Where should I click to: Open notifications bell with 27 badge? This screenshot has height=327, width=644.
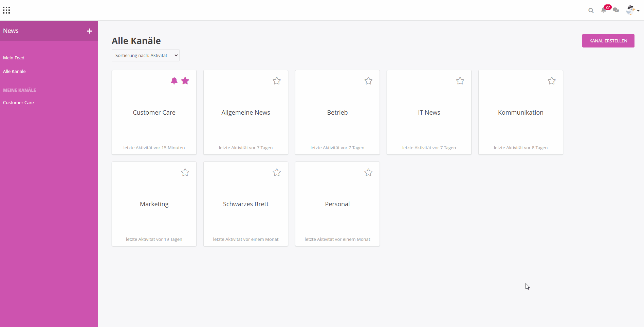pos(604,10)
